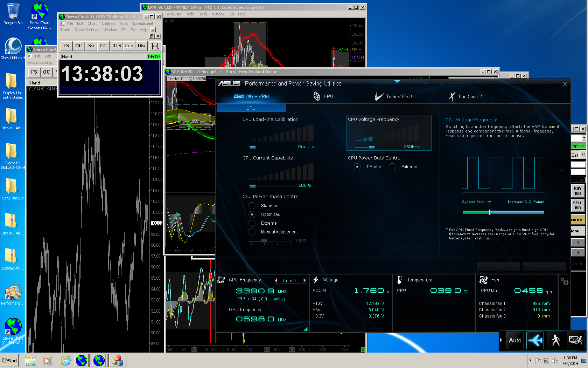
Task: Click the Hand field in FX Challenge2 window
Action: pos(103,56)
